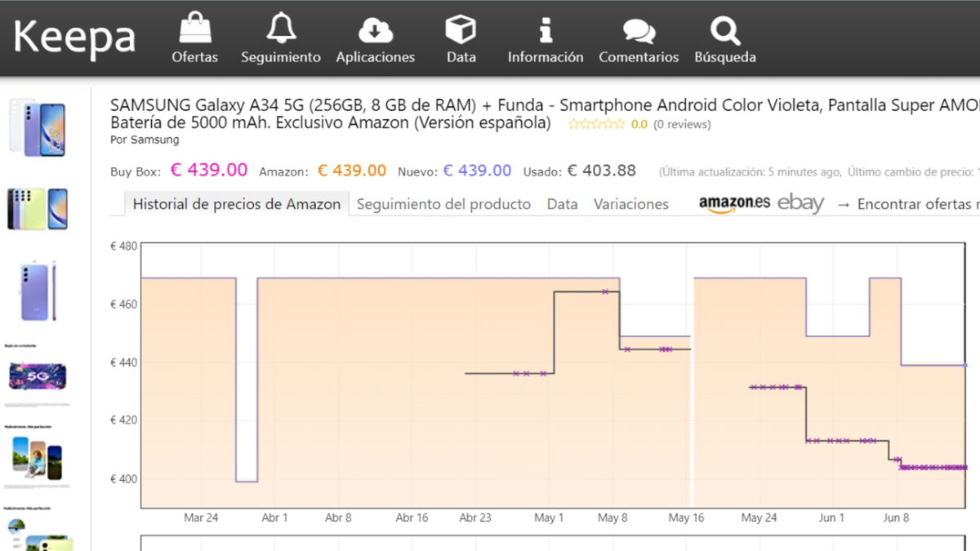Click the Keepa logo
This screenshot has height=551, width=980.
(x=73, y=37)
